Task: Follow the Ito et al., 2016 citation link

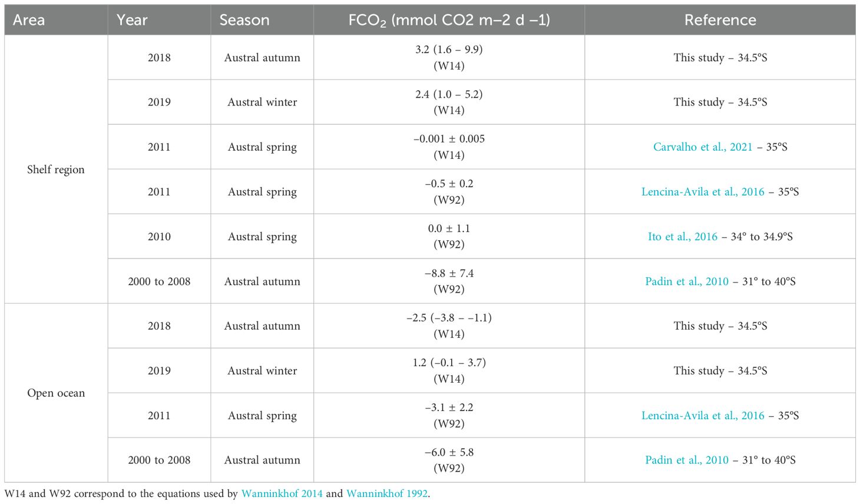Action: click(682, 237)
